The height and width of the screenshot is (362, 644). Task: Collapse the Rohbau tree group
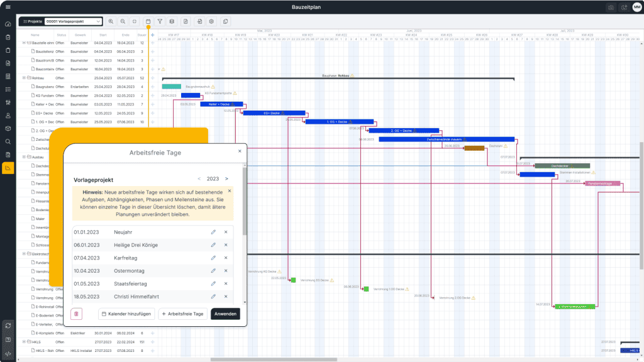[24, 77]
